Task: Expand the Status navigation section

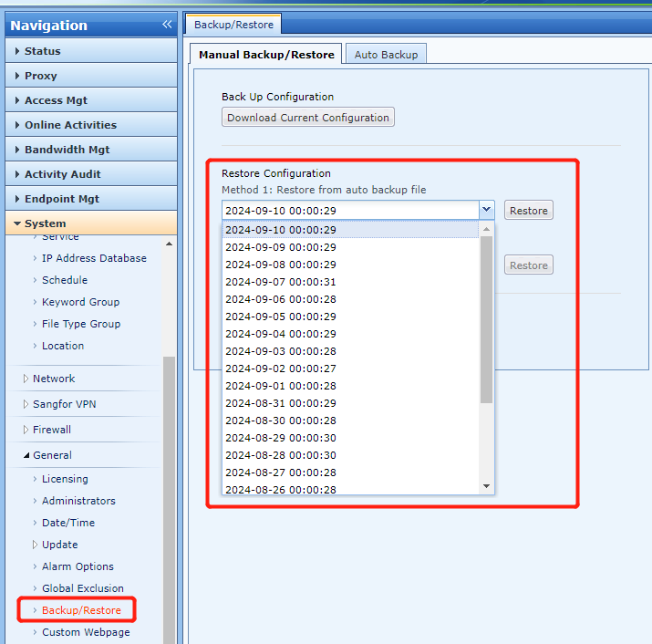Action: [91, 51]
